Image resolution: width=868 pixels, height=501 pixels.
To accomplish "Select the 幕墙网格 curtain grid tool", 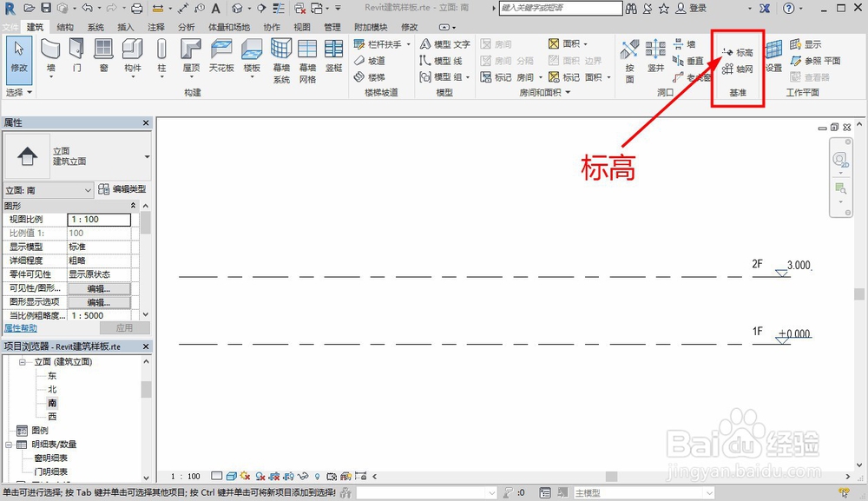I will [307, 60].
